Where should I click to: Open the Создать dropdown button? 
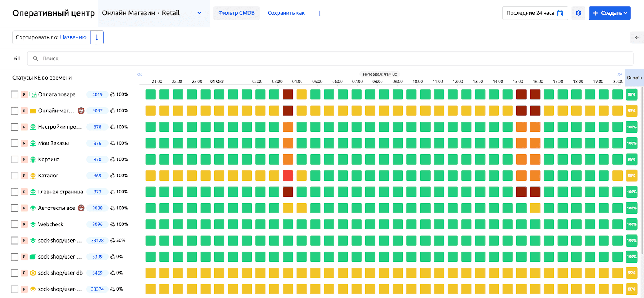click(609, 13)
